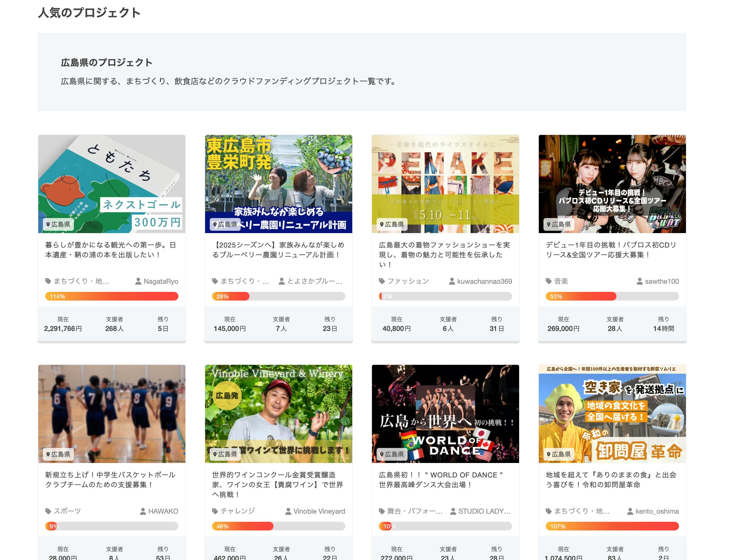Click the 卸問屋革命 project thumbnail
Screen dimensions: 730x560
[x=612, y=413]
